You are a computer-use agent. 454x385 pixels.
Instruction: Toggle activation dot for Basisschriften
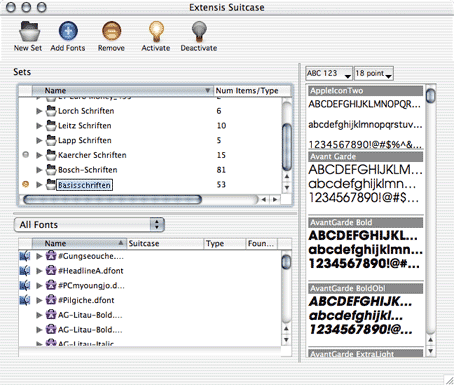click(x=25, y=184)
